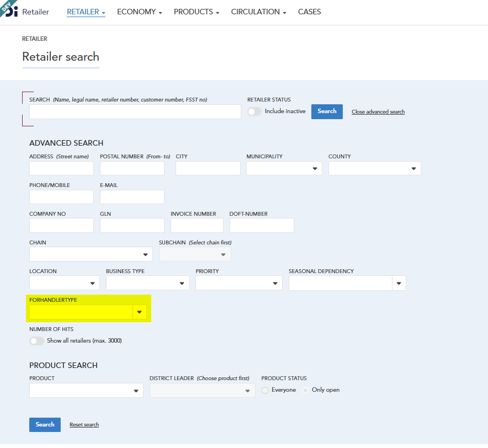Focus the E-MAIL input field
The image size is (488, 448).
tap(132, 197)
